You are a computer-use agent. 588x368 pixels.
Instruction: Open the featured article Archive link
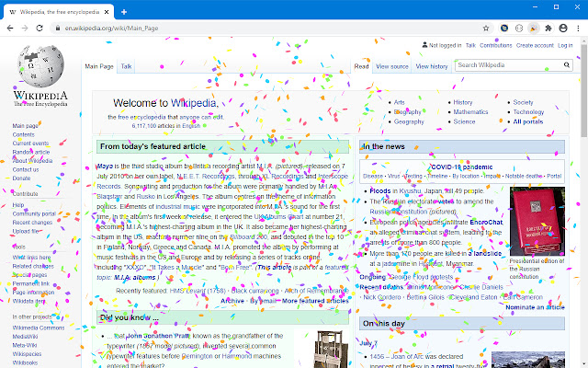[x=232, y=301]
